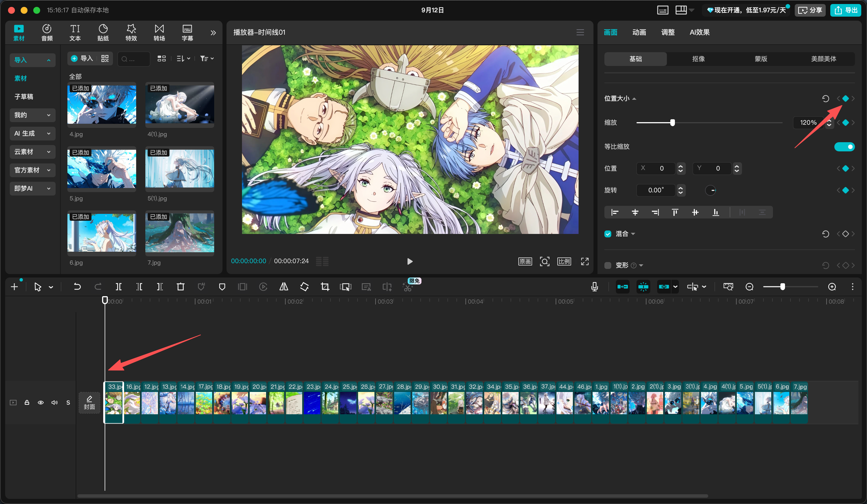Toggle linkage button in timeline toolbar

pyautogui.click(x=664, y=287)
